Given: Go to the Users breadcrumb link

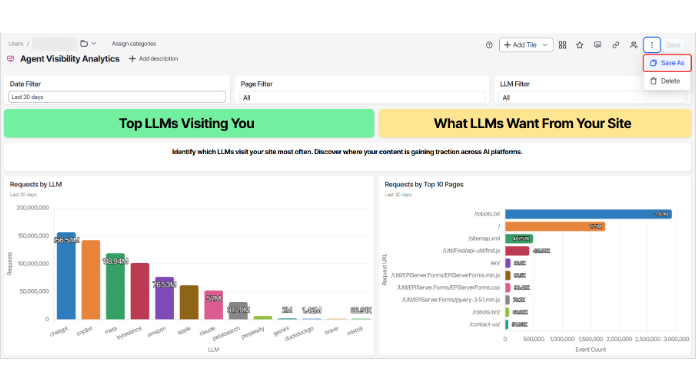Looking at the screenshot, I should click(x=16, y=44).
